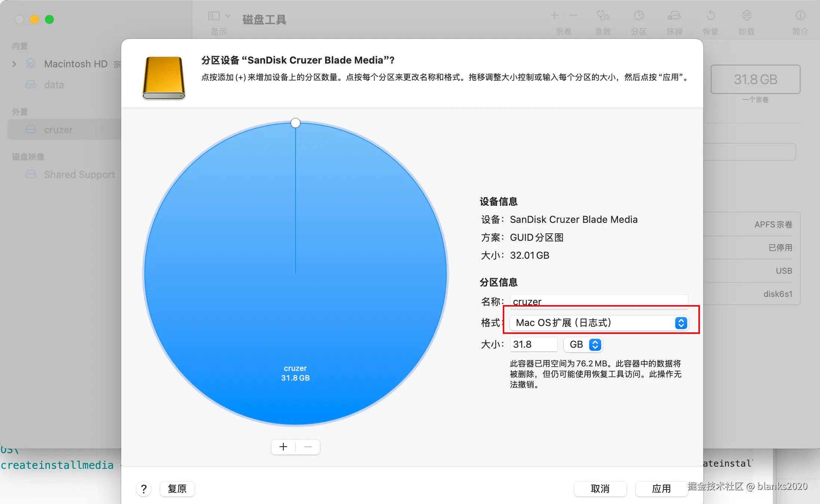Click the pie chart resize handle

pos(296,123)
